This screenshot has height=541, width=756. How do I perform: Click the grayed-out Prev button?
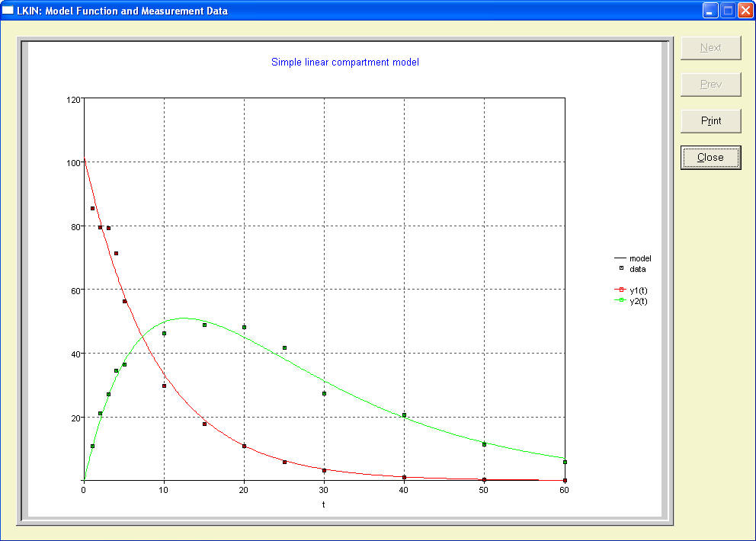coord(710,84)
